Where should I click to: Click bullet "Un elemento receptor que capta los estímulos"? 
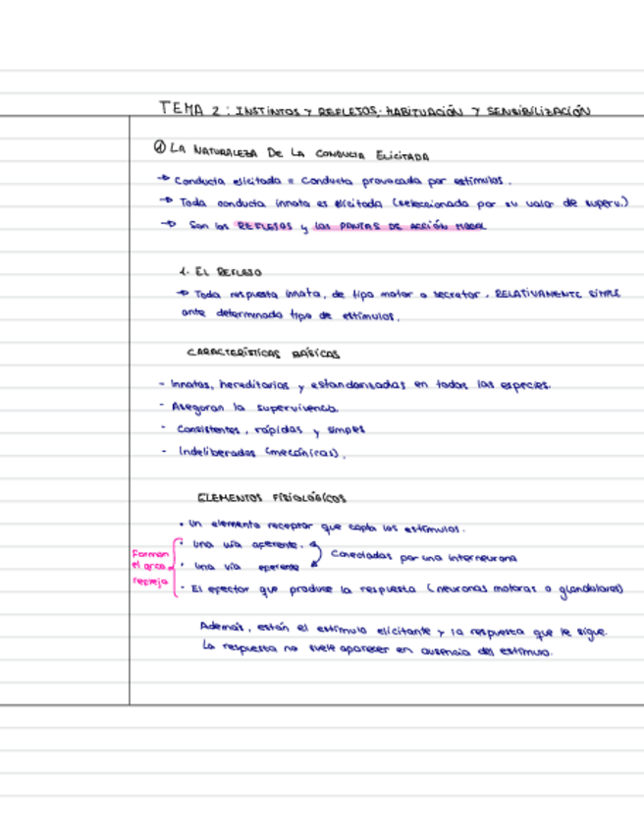click(322, 527)
